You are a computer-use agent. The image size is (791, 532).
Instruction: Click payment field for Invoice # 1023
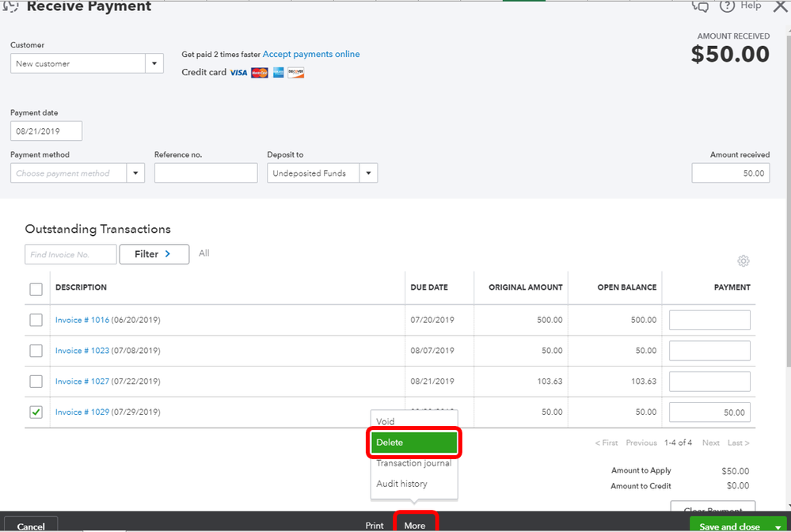click(x=709, y=351)
